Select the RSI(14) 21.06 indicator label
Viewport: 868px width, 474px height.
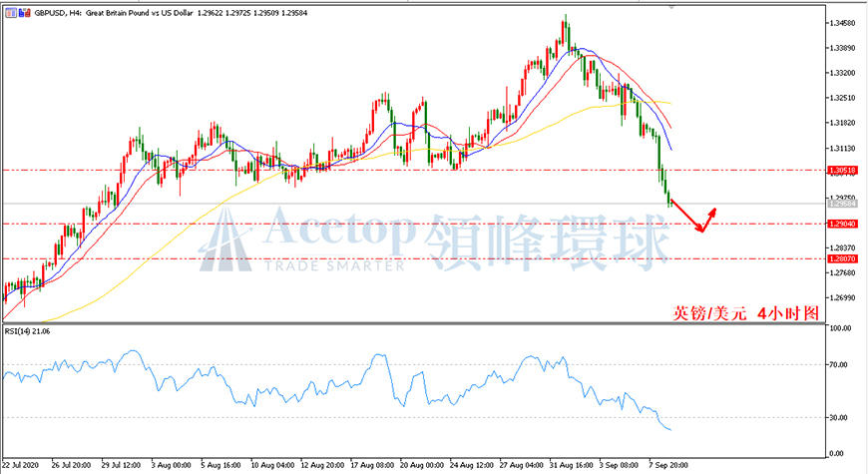point(27,331)
